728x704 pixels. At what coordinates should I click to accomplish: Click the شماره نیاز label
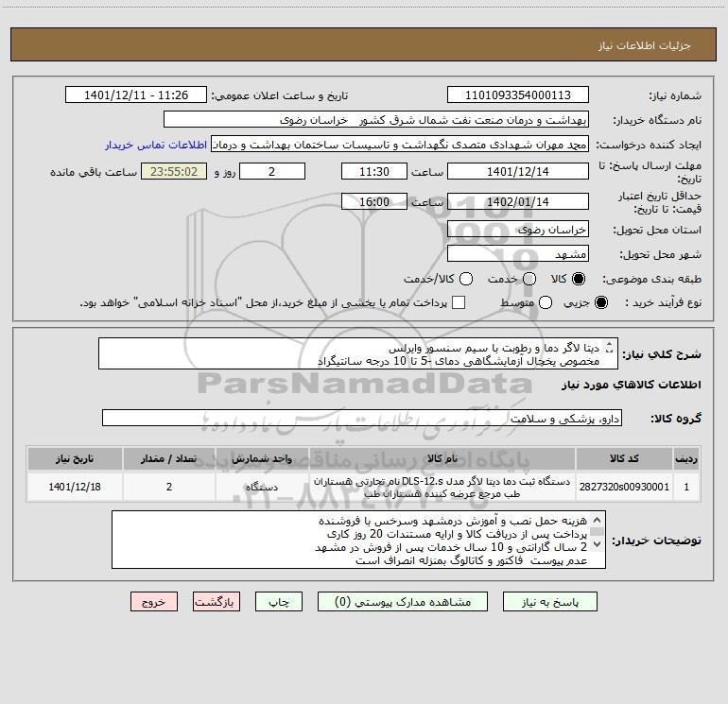point(675,96)
